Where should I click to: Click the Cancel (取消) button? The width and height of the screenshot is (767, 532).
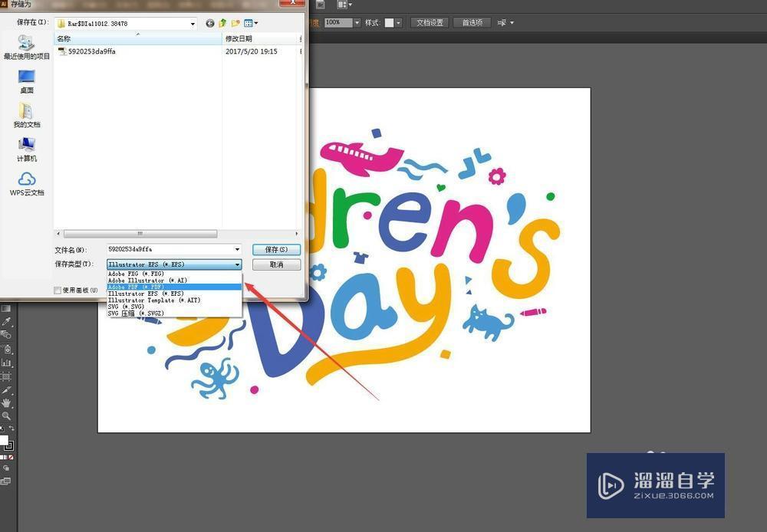coord(276,264)
